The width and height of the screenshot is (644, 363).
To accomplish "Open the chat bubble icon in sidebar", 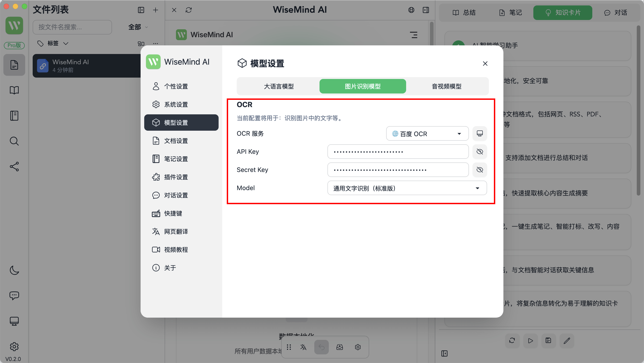I will point(14,296).
